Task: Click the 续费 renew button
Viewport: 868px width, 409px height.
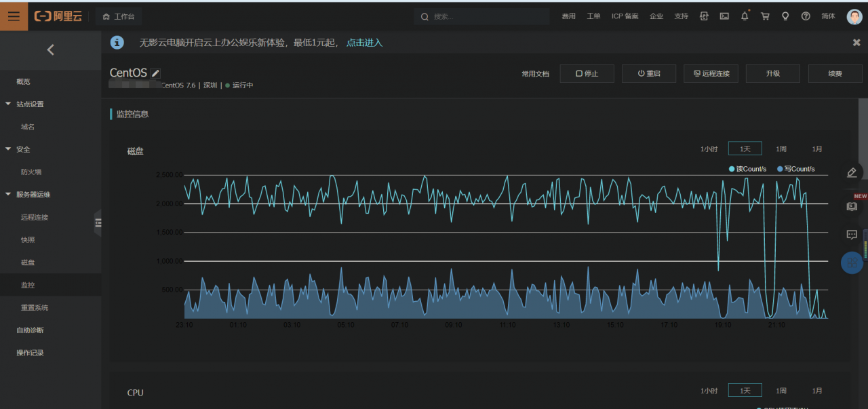Action: (835, 73)
